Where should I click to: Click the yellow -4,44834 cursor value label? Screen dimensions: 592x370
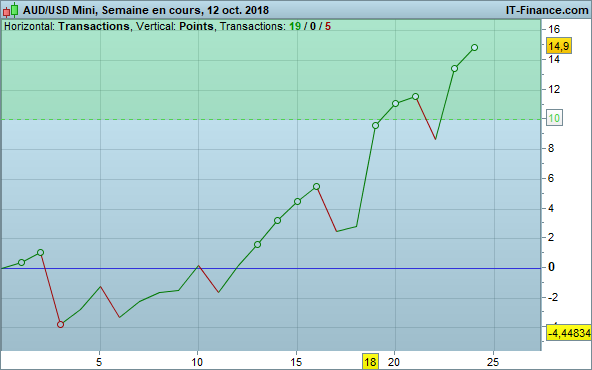coord(569,333)
